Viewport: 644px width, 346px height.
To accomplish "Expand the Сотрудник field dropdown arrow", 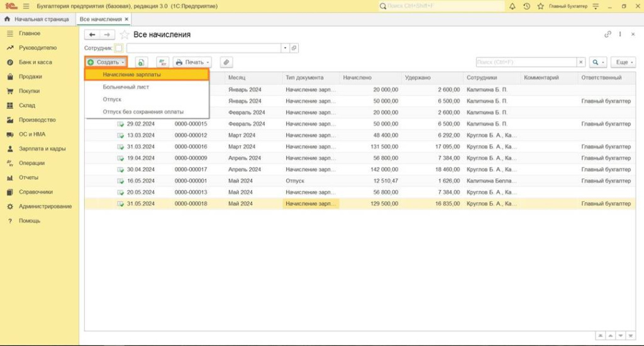I will click(x=284, y=48).
